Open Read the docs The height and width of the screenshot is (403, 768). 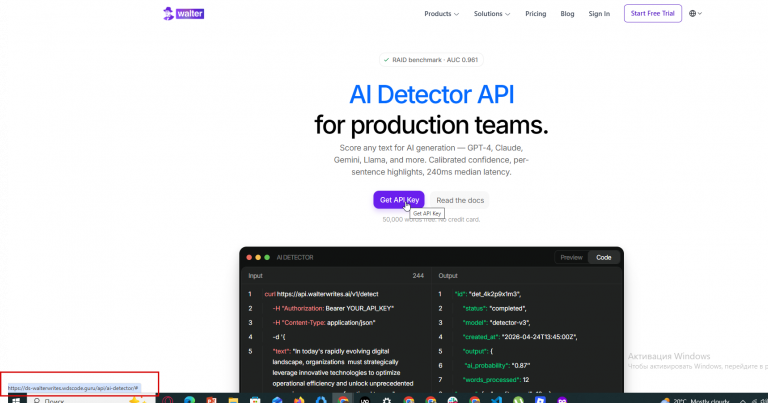[460, 200]
